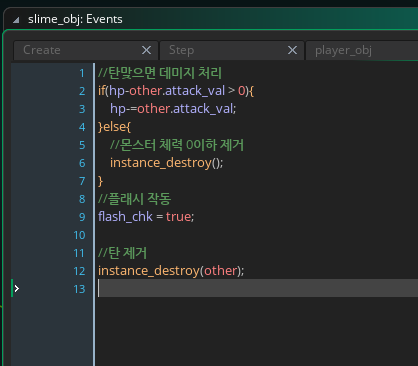418x366 pixels.
Task: Click line number 7 in gutter
Action: click(x=82, y=181)
